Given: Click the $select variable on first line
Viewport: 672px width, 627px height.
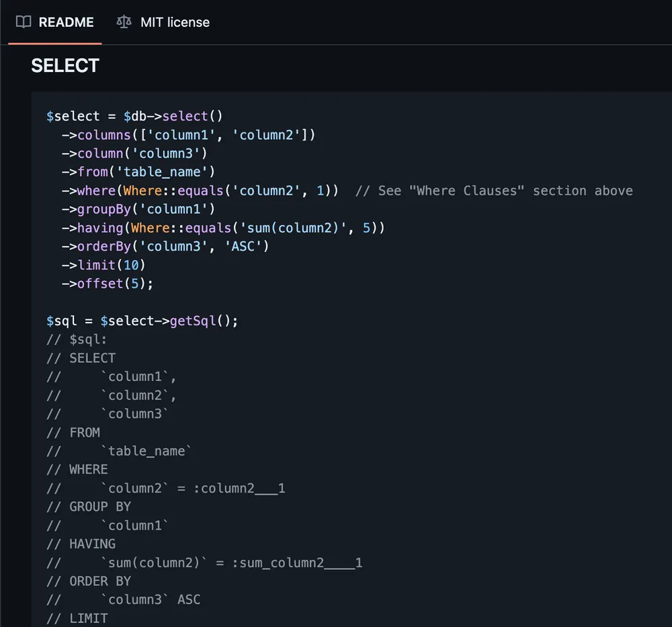Looking at the screenshot, I should point(69,116).
